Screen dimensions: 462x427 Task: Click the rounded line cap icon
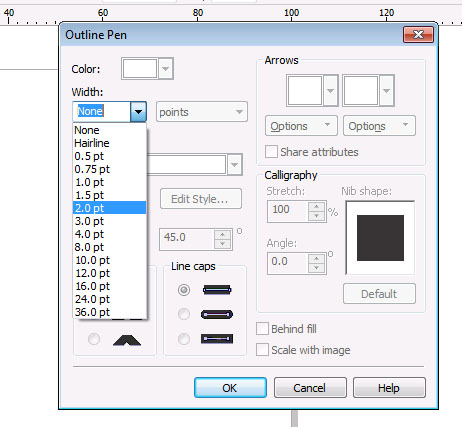[x=217, y=314]
